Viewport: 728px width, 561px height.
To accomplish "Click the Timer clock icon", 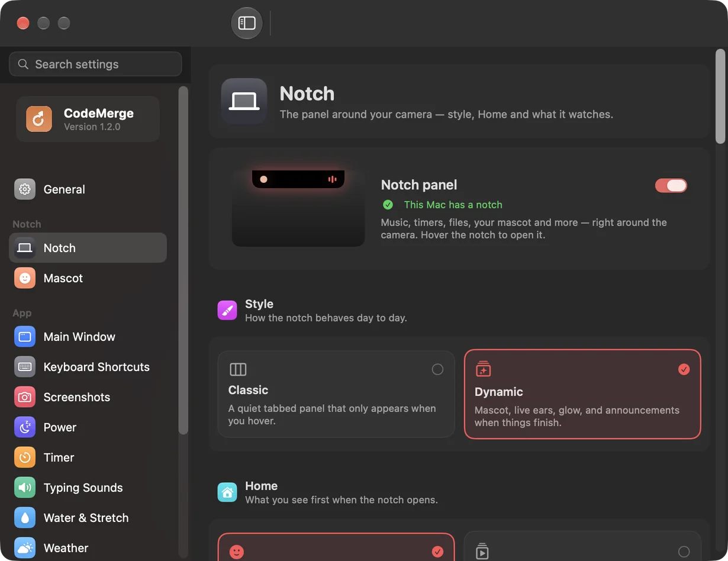I will click(25, 457).
